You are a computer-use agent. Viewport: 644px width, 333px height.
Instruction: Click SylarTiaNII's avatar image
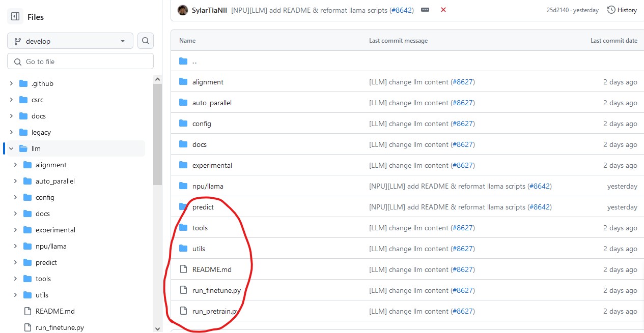(183, 10)
